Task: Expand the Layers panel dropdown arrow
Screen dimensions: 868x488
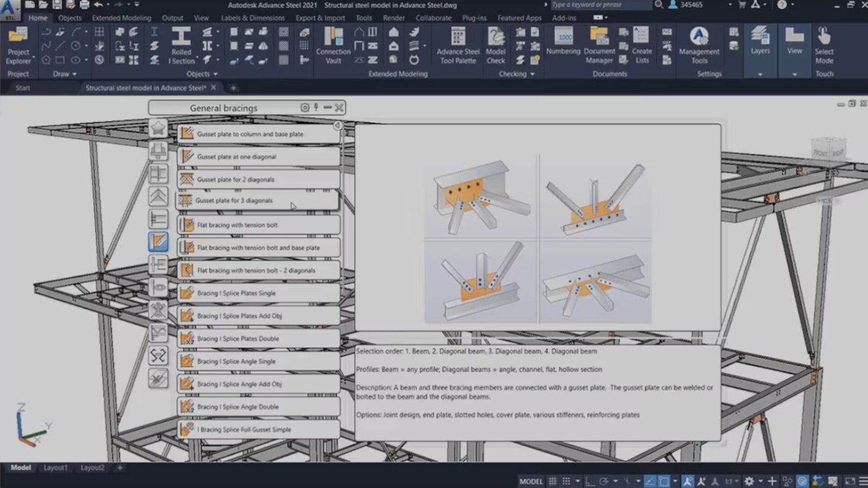Action: pyautogui.click(x=760, y=74)
